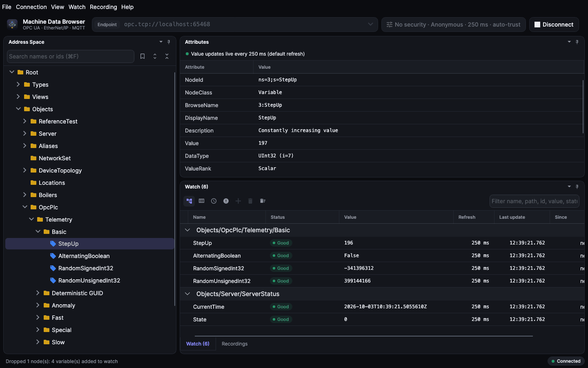
Task: Select the StepUp node in the tree
Action: tap(90, 244)
